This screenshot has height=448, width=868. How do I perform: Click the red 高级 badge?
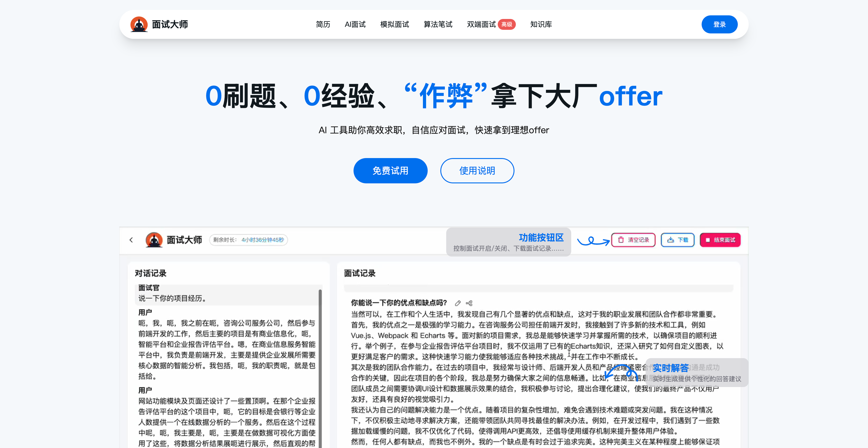tap(506, 24)
